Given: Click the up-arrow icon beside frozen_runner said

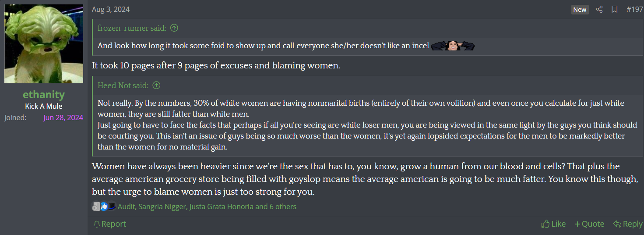Looking at the screenshot, I should (x=174, y=28).
